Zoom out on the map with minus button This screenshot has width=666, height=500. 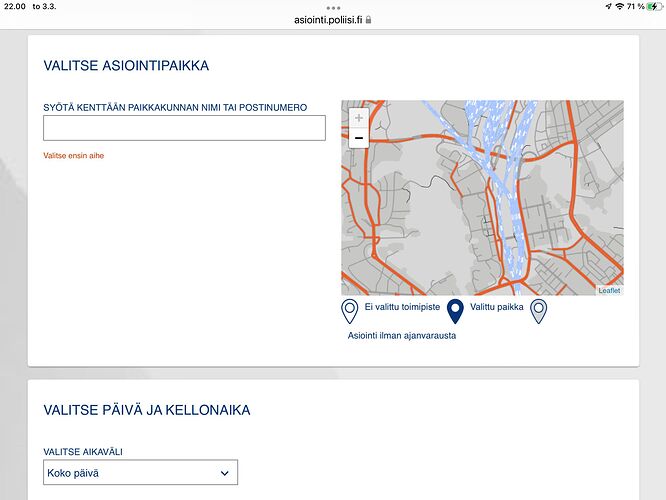click(358, 138)
